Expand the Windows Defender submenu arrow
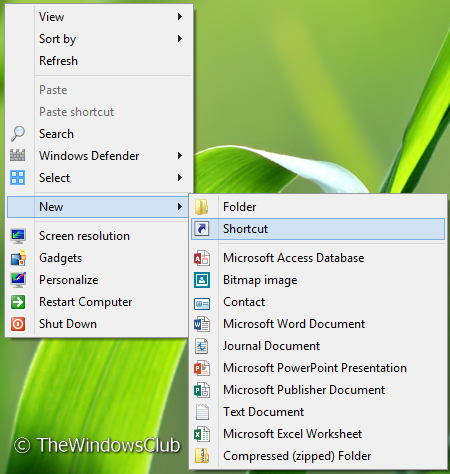The height and width of the screenshot is (474, 450). tap(180, 155)
